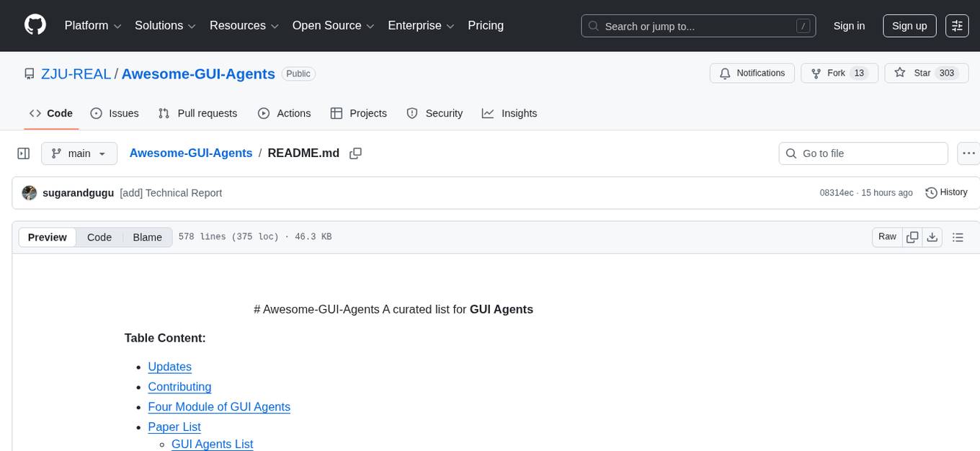Click sugarandgugu's profile avatar
This screenshot has width=980, height=451.
[x=29, y=192]
